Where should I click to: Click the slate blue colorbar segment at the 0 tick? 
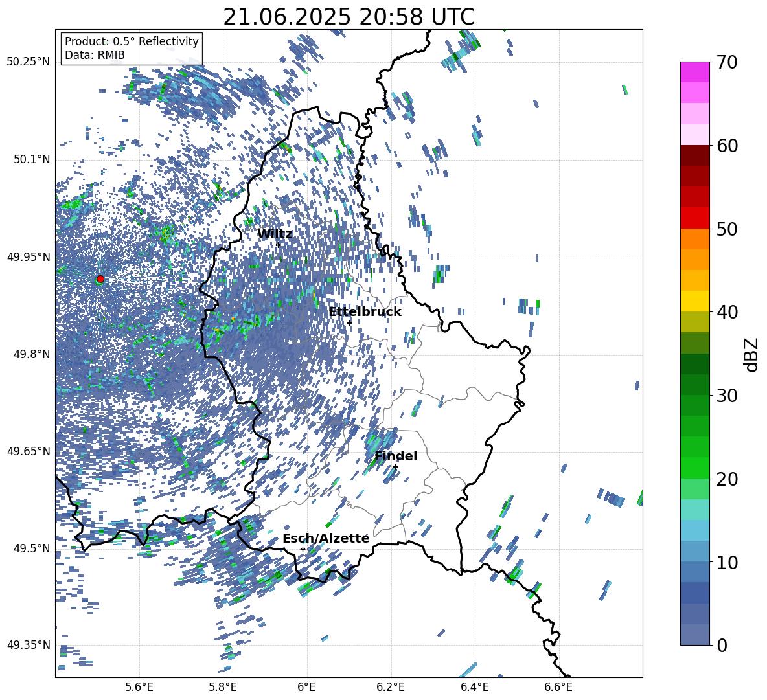tap(694, 635)
